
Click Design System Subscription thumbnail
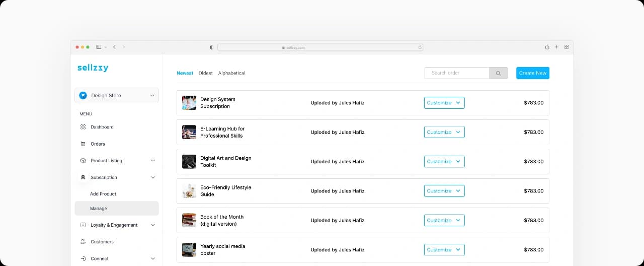[189, 103]
